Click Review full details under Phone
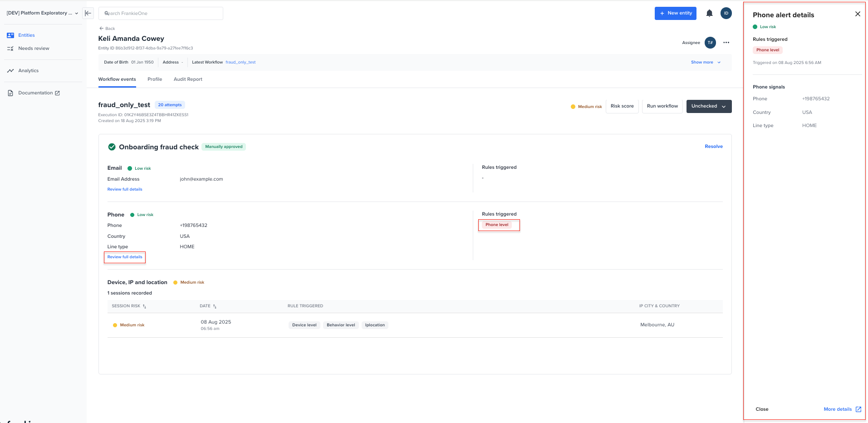 pyautogui.click(x=125, y=257)
